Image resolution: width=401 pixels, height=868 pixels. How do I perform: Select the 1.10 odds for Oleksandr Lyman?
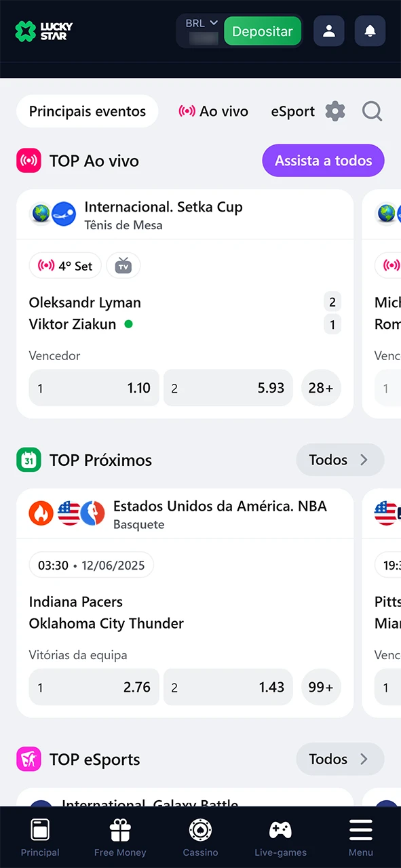(94, 388)
